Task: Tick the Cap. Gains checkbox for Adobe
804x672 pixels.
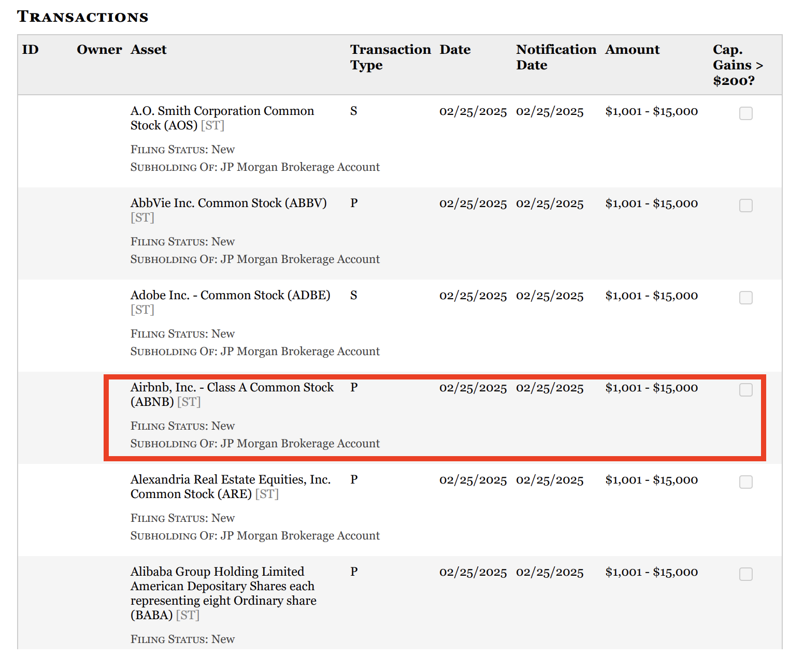Action: 745,298
